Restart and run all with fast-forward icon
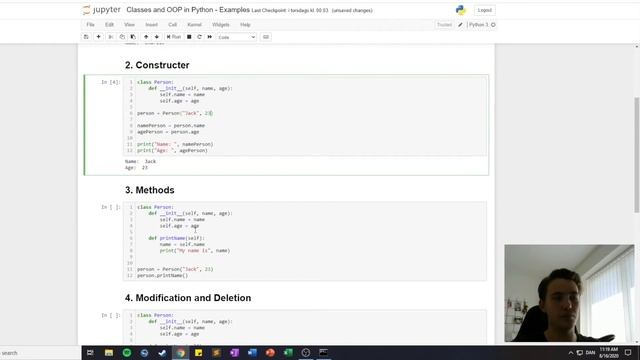Screen dimensions: 640x360 click(x=209, y=37)
